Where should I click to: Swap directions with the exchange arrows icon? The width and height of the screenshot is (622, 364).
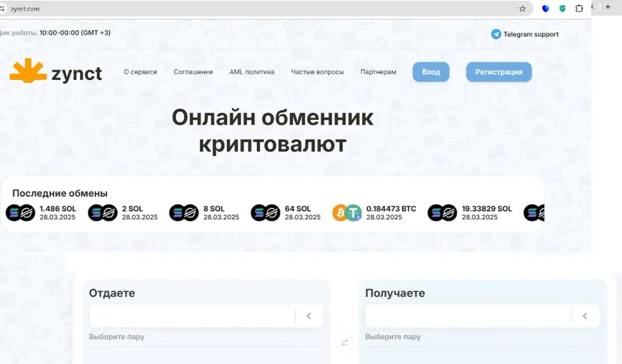[x=344, y=343]
